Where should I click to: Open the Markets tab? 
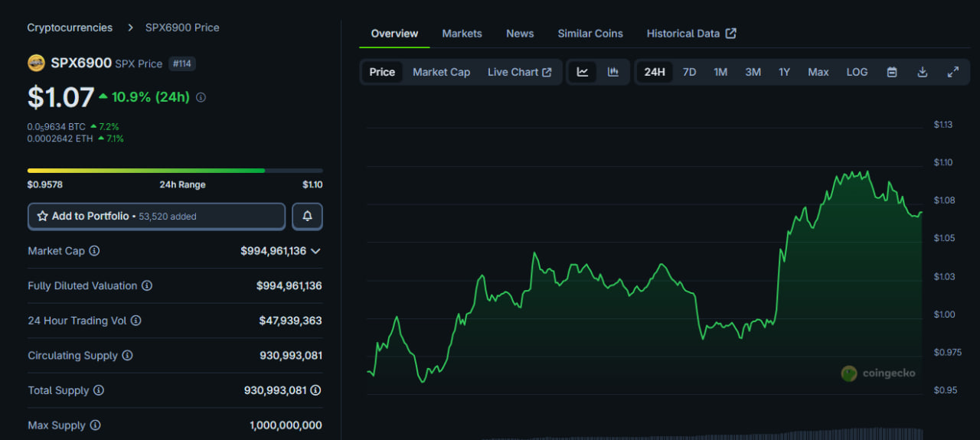[462, 34]
